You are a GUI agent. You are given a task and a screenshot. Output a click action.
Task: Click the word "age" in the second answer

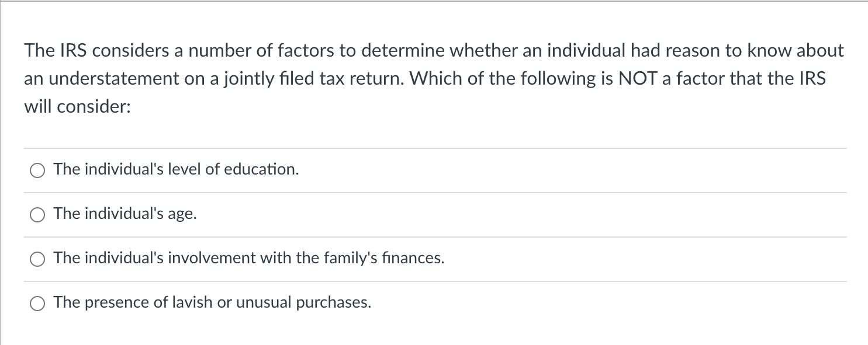(181, 215)
